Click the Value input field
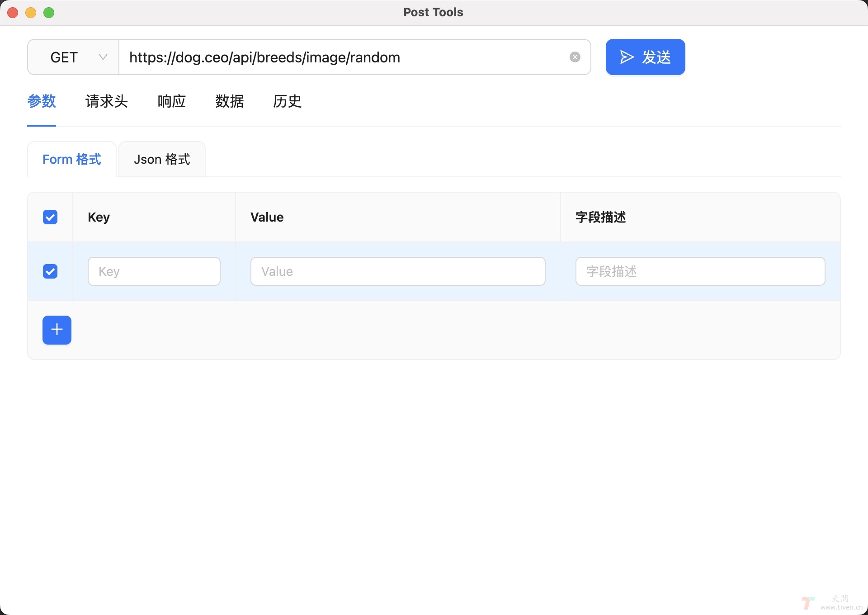The width and height of the screenshot is (868, 615). (x=398, y=271)
